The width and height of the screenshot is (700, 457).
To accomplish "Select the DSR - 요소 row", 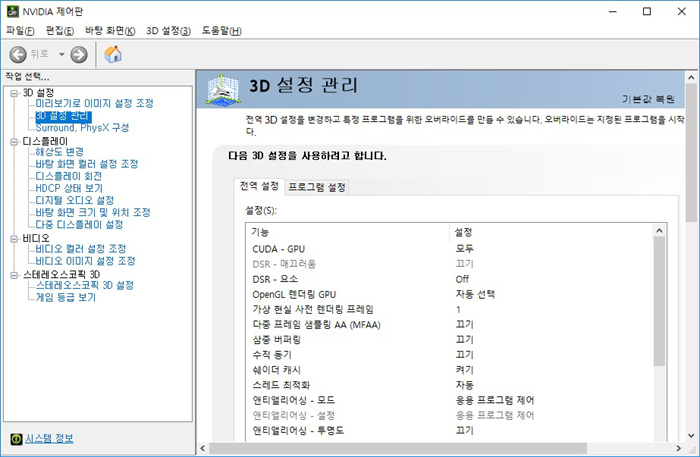I will tap(450, 279).
